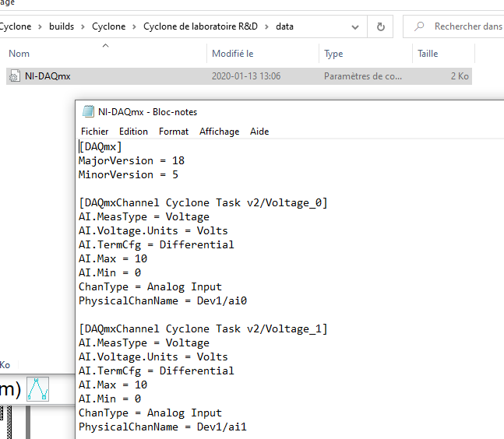Click the waveform icon at bottom left

(38, 389)
